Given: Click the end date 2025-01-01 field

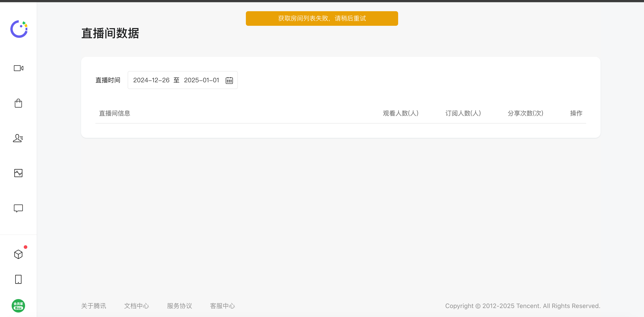Looking at the screenshot, I should [x=201, y=80].
